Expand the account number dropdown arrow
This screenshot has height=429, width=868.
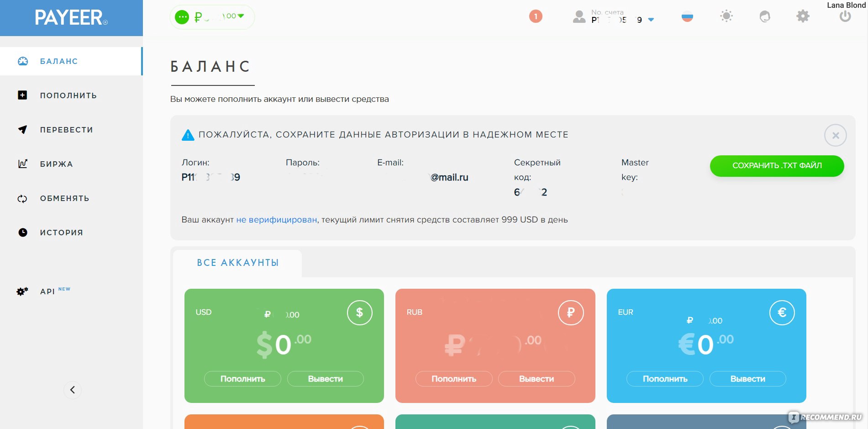(x=651, y=20)
